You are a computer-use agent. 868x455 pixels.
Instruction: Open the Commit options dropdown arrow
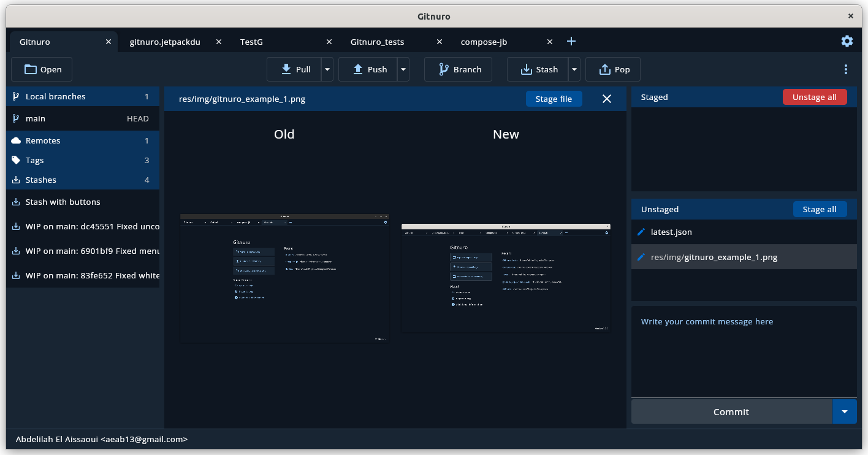click(845, 411)
